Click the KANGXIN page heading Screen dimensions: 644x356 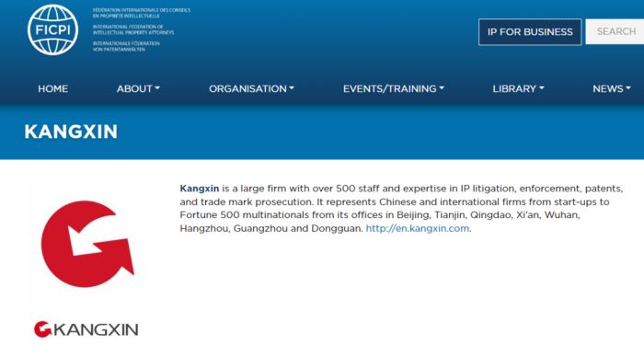click(x=71, y=132)
